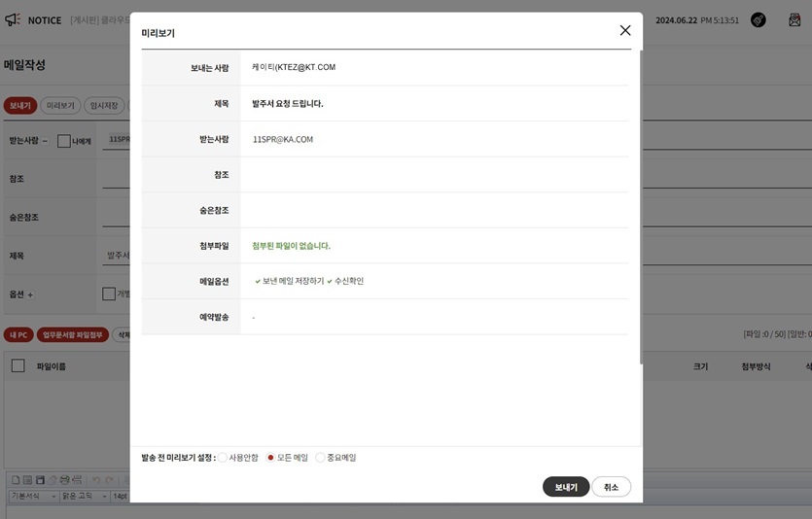This screenshot has width=812, height=519.
Task: Click the NOTICE megaphone icon
Action: pos(13,19)
